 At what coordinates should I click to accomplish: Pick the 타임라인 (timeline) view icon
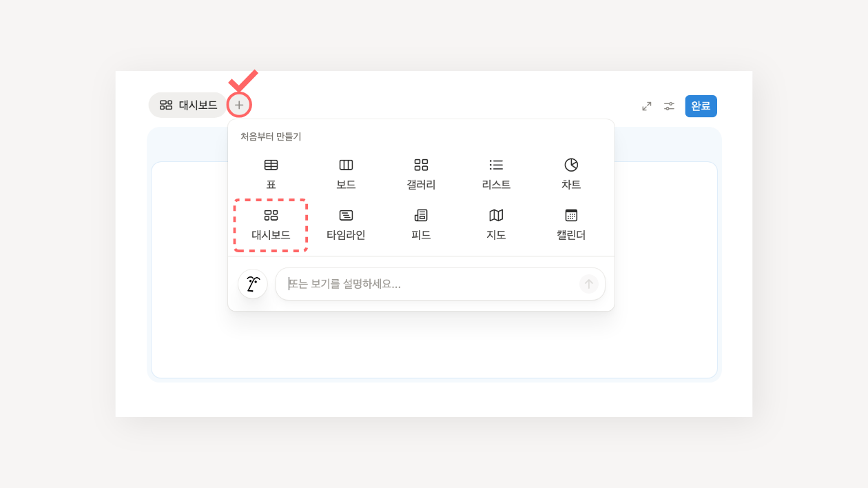(x=346, y=216)
